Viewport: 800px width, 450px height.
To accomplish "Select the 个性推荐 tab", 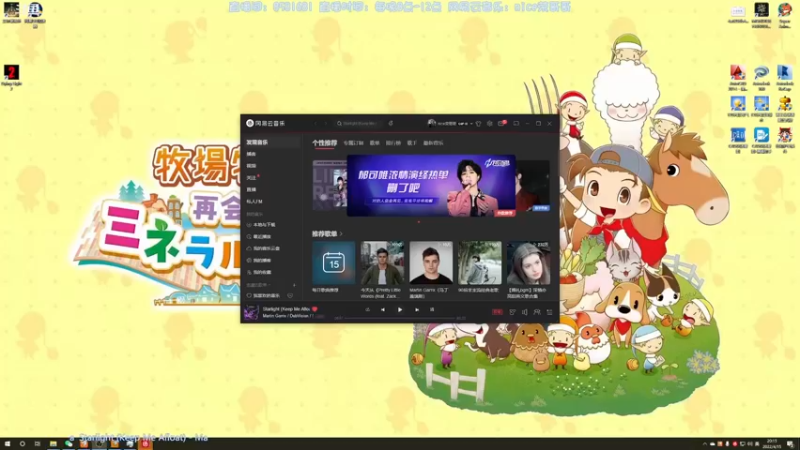I will coord(324,143).
